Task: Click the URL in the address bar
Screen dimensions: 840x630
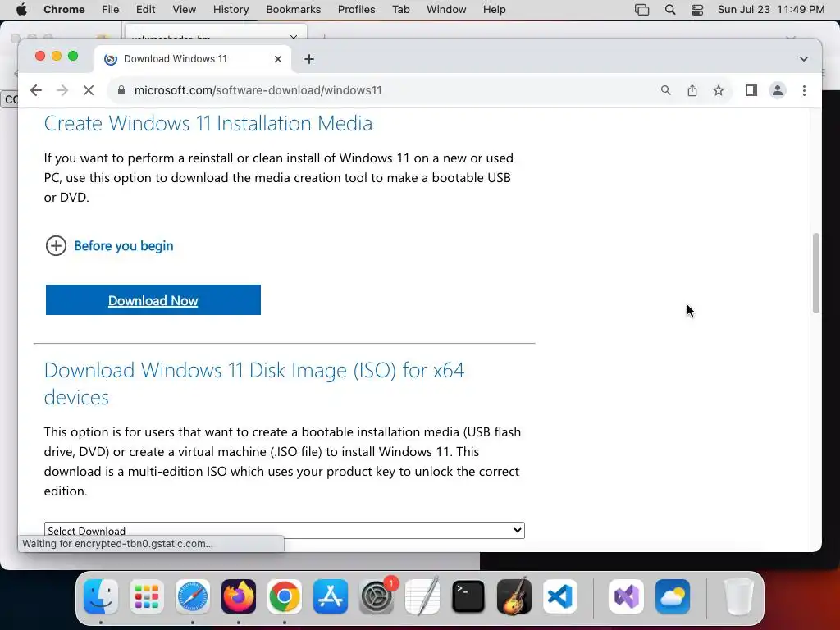Action: [258, 90]
